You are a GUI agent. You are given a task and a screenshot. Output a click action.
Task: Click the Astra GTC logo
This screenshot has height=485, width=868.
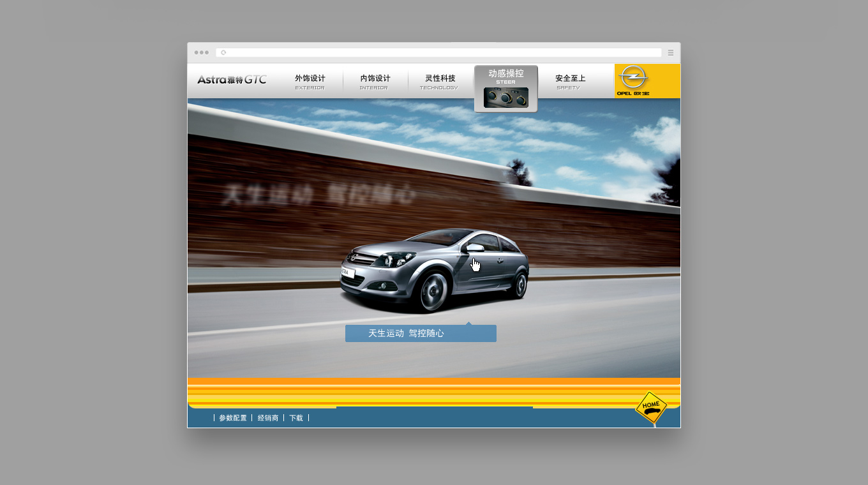click(x=232, y=80)
